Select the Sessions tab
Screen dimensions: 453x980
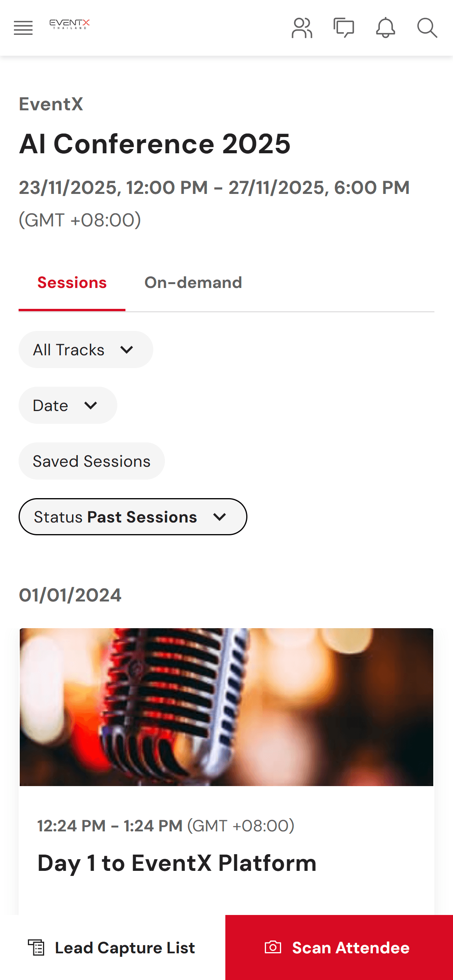click(x=72, y=282)
